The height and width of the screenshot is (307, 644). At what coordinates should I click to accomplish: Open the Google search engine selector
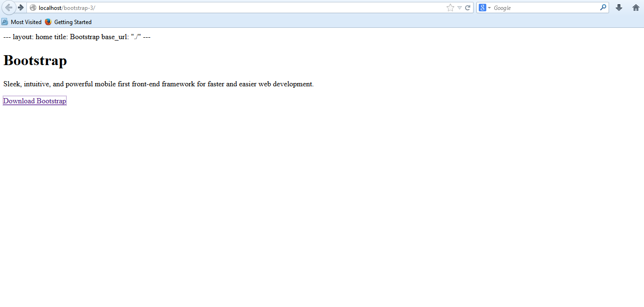click(485, 8)
